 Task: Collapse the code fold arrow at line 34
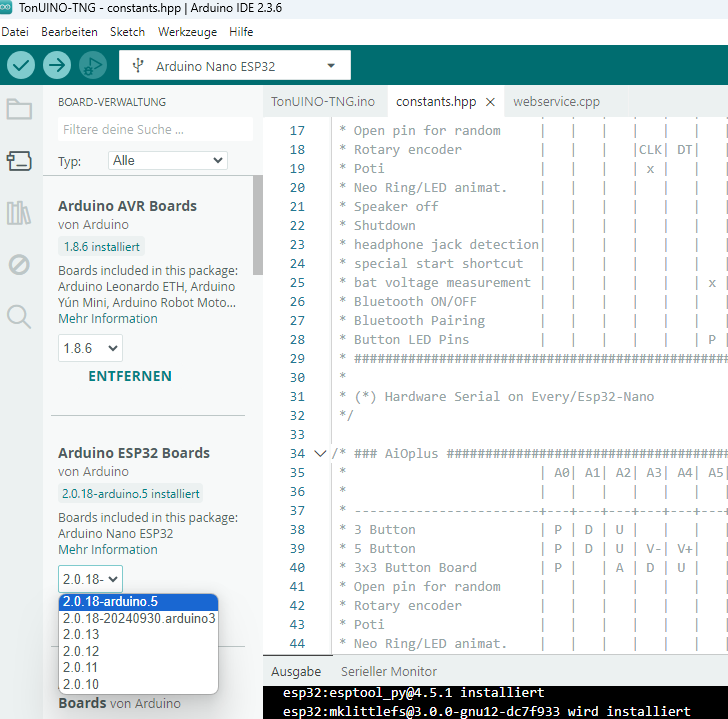click(320, 453)
